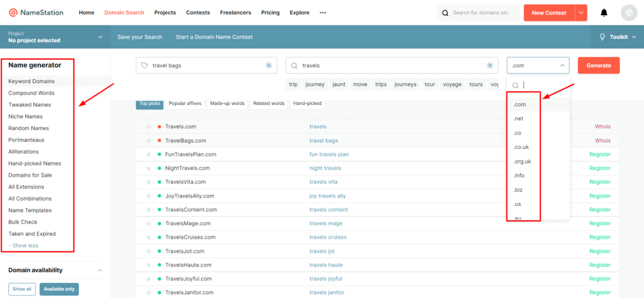Click the search magnifier in top bar
Image resolution: width=644 pixels, height=298 pixels.
445,13
